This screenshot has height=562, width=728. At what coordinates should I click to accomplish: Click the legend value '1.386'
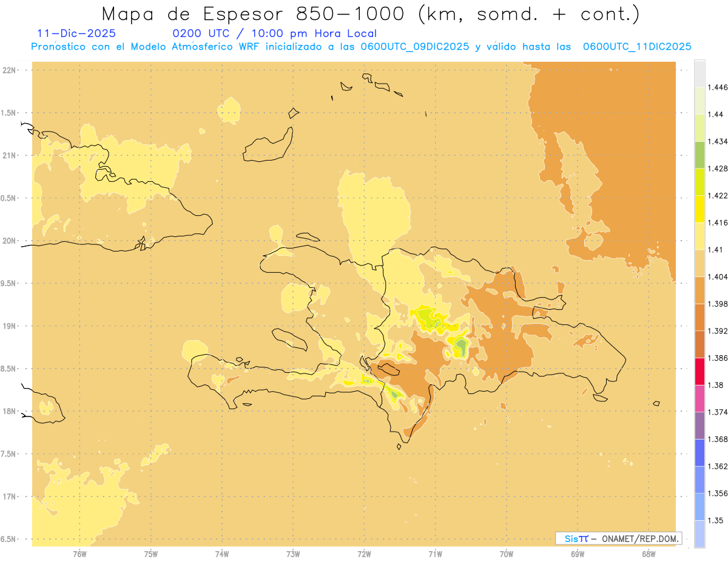tap(718, 358)
